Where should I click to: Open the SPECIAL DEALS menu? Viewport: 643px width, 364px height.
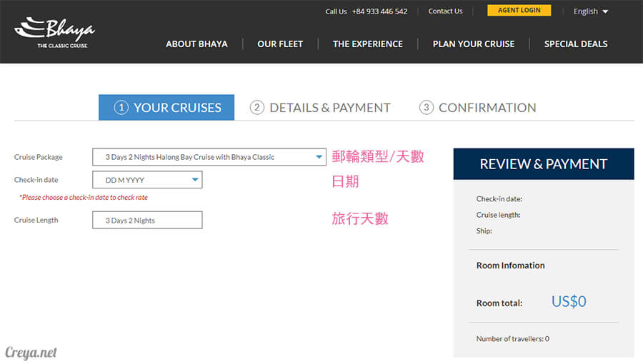[576, 44]
